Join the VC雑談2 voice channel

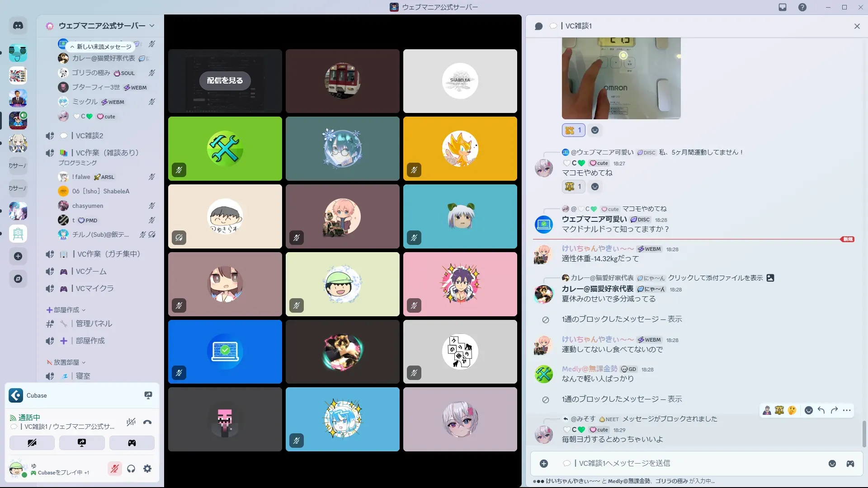point(90,136)
